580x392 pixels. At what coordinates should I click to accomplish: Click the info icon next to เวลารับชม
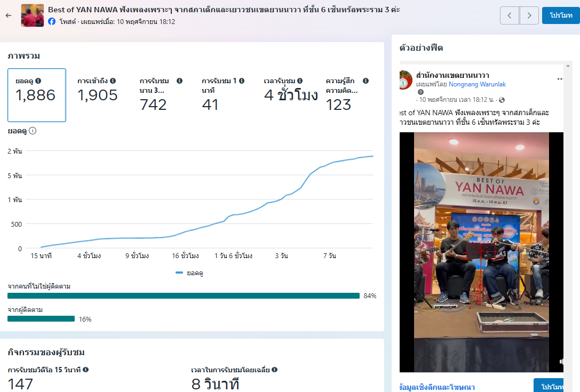(300, 81)
